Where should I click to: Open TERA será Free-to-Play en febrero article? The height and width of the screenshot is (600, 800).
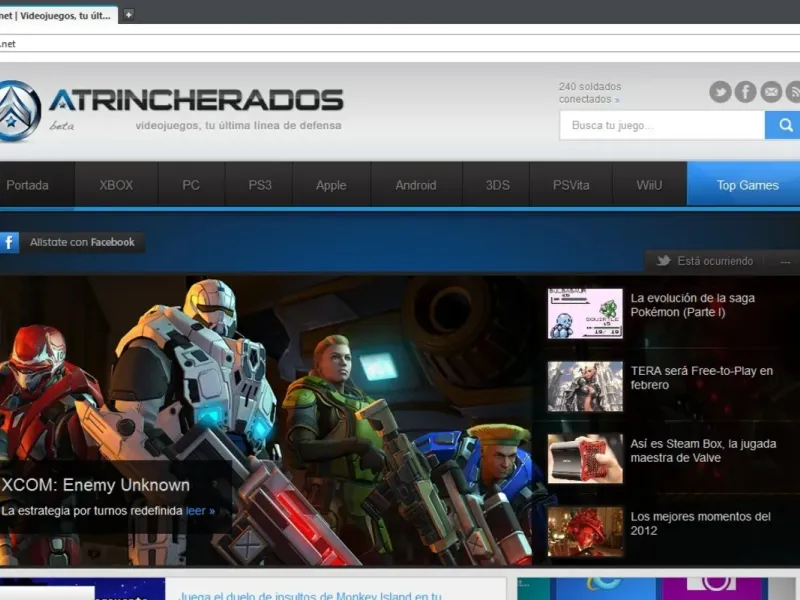pos(702,378)
